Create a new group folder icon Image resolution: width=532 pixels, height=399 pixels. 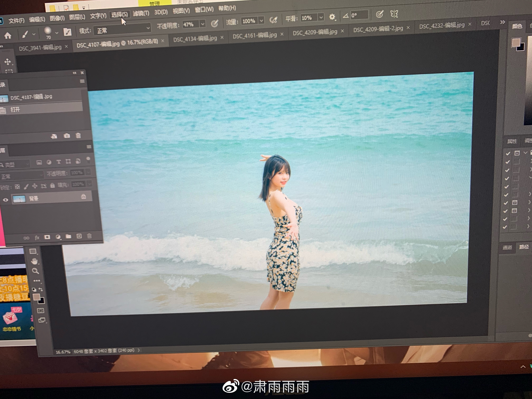click(68, 236)
